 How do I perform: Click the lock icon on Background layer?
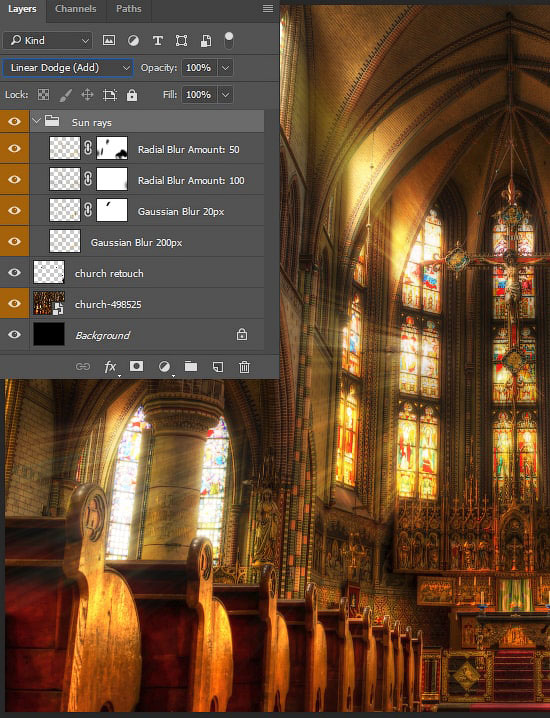coord(242,335)
